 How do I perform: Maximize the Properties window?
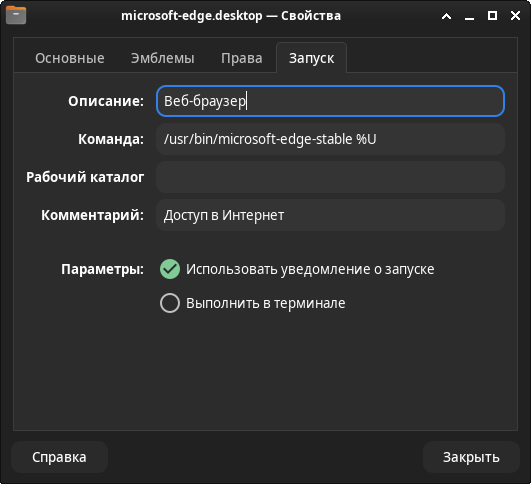492,16
